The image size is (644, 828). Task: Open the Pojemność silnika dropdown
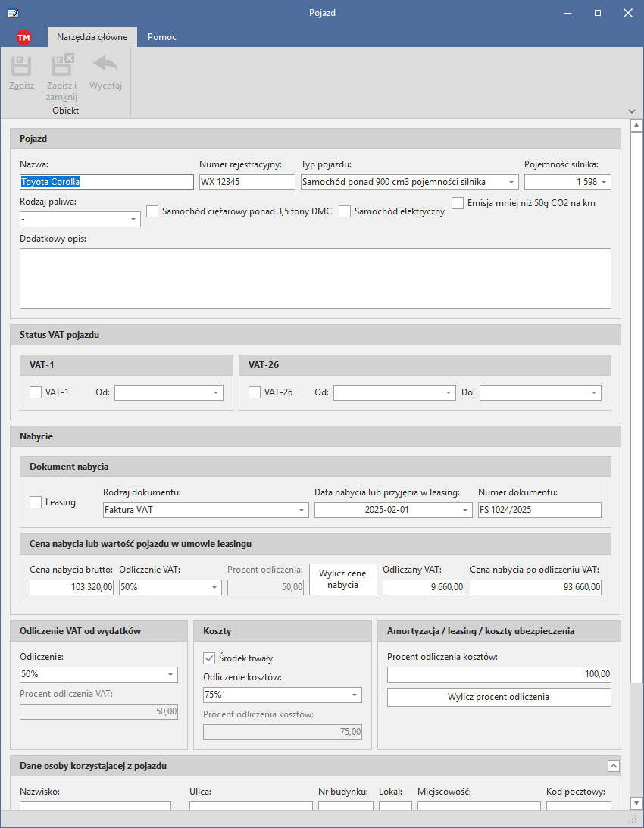(605, 182)
